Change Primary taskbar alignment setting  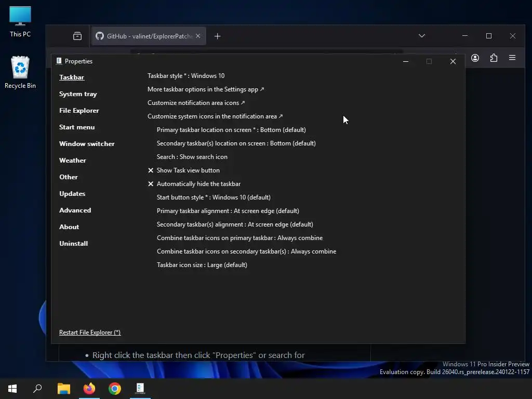pos(228,211)
